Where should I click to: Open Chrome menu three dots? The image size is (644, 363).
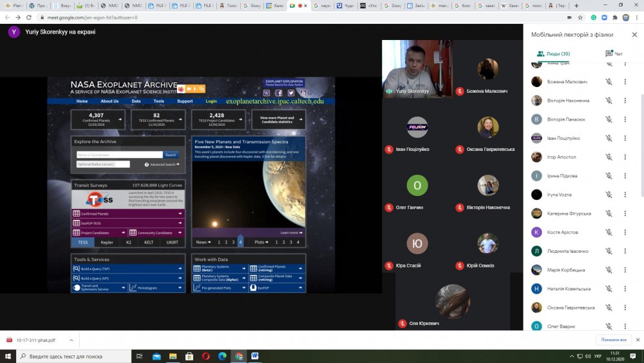[637, 17]
